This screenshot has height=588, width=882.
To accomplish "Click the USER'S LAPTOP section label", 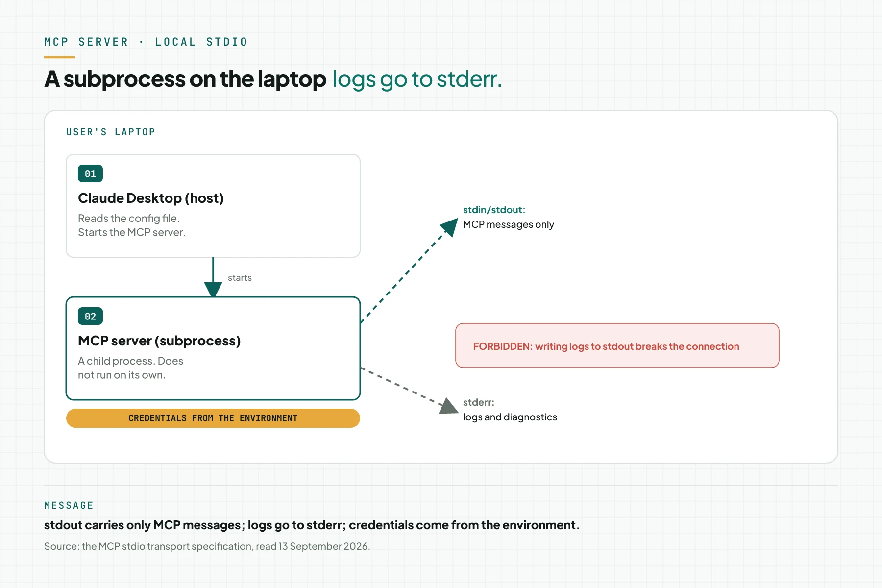I will (x=111, y=132).
